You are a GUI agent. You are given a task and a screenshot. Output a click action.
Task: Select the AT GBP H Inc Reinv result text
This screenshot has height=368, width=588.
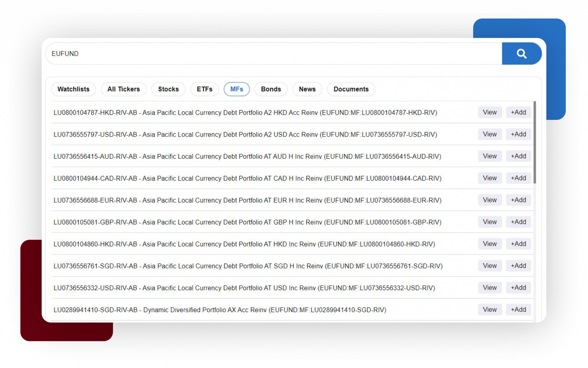[x=247, y=222]
